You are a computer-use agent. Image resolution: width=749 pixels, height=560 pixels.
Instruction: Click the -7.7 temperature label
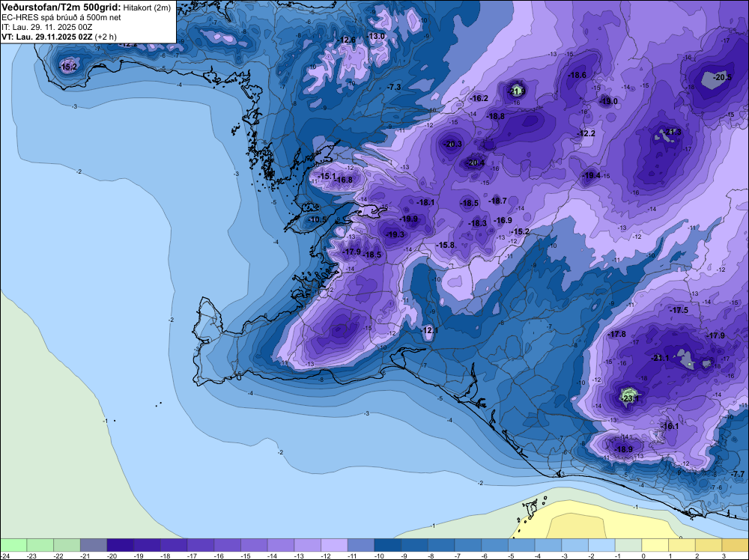tap(738, 474)
